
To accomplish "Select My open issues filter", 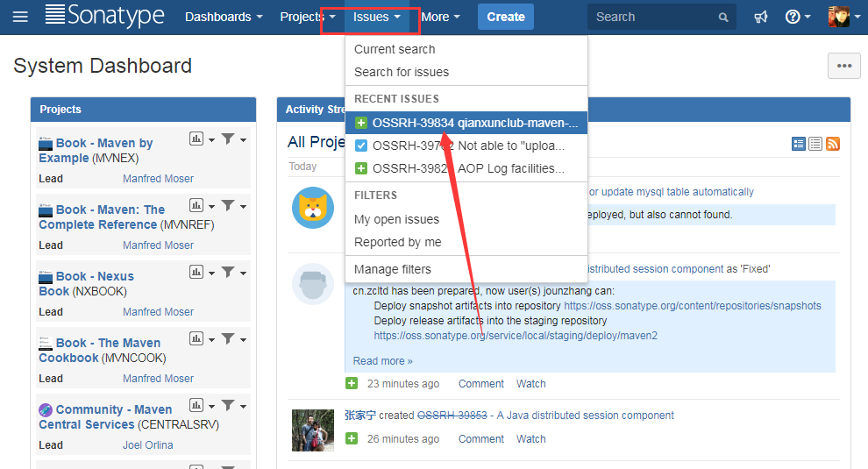I will (x=466, y=219).
